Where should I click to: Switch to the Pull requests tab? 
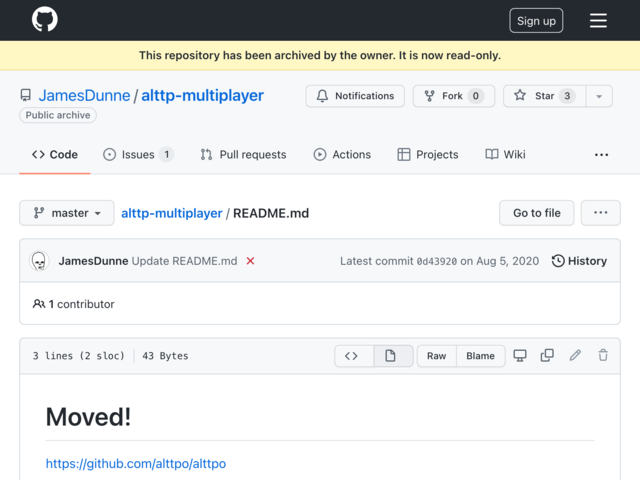click(x=243, y=155)
